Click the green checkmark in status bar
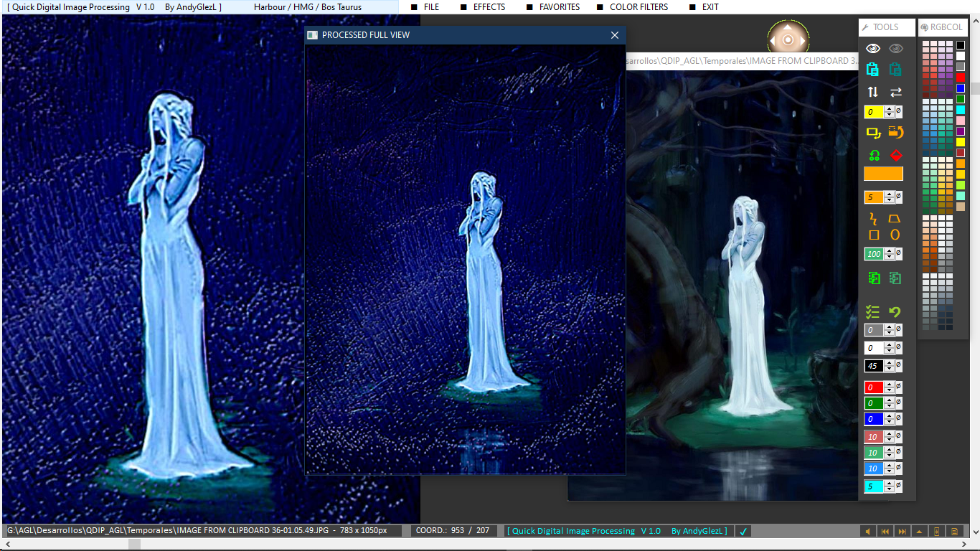980x551 pixels. (743, 532)
